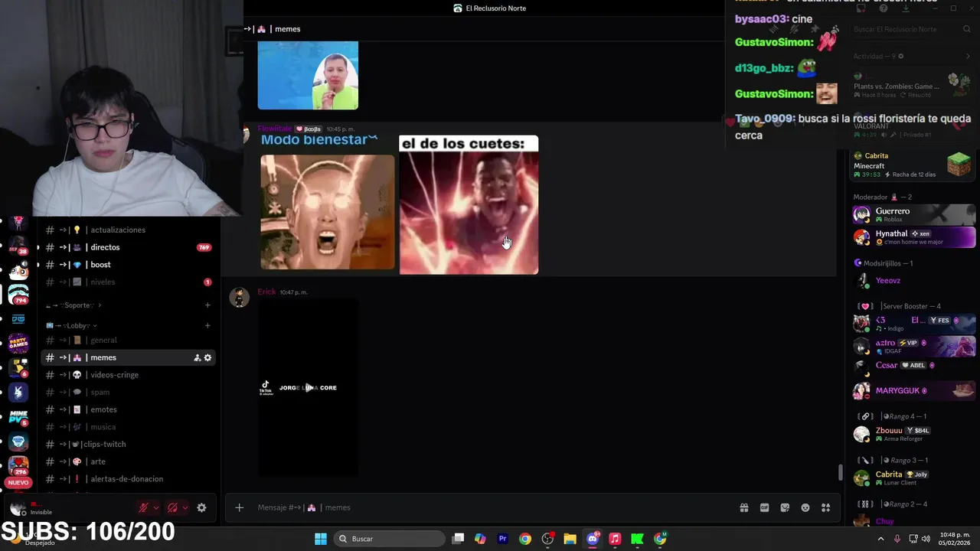Expand the Actividad section arrow

pyautogui.click(x=968, y=56)
